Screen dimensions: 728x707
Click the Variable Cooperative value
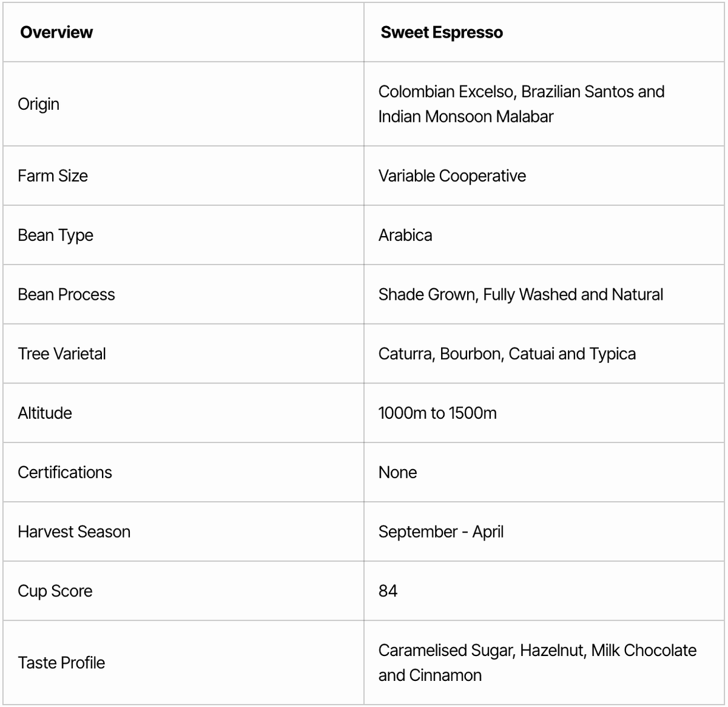tap(452, 175)
